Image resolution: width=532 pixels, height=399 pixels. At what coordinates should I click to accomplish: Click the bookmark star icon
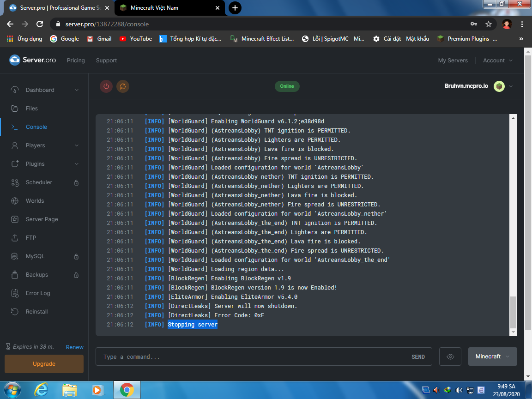pos(488,24)
